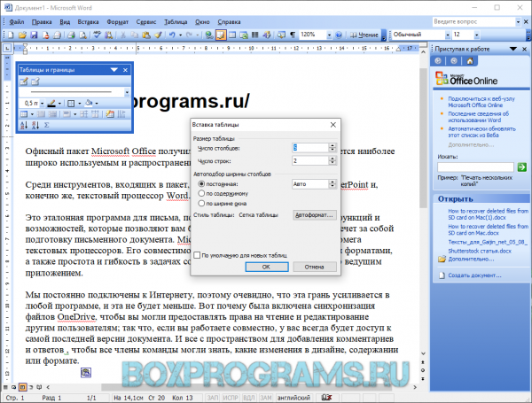Click 'Подключиться к веб-узлу Microsoft Office Online'
This screenshot has width=532, height=403.
tap(481, 102)
